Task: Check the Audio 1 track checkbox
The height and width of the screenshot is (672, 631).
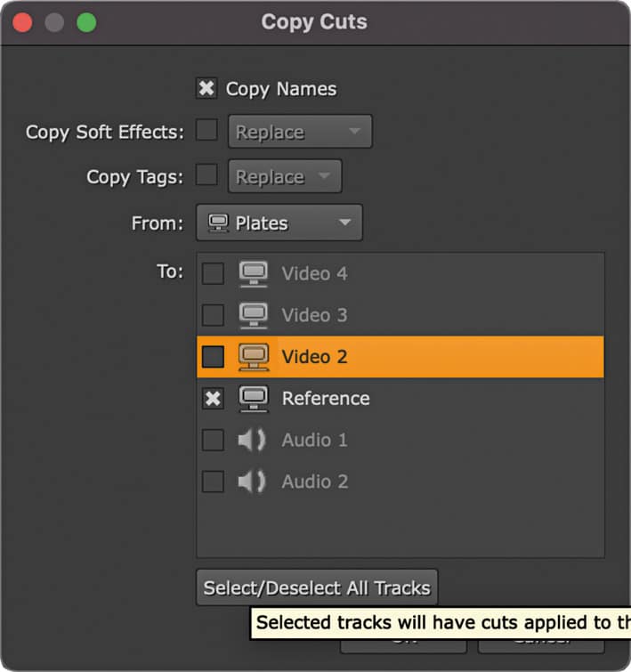Action: 213,441
